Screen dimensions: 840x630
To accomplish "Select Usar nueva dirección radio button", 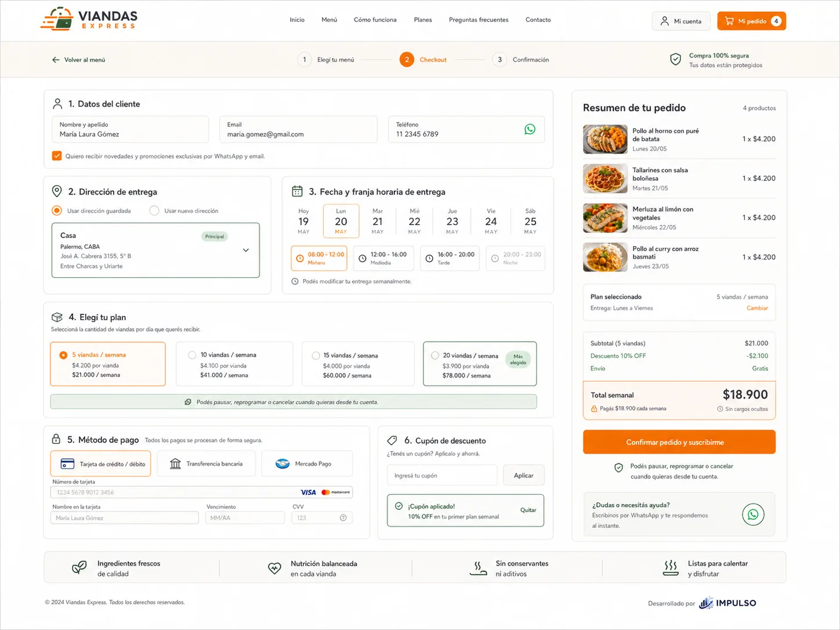I will pos(154,211).
